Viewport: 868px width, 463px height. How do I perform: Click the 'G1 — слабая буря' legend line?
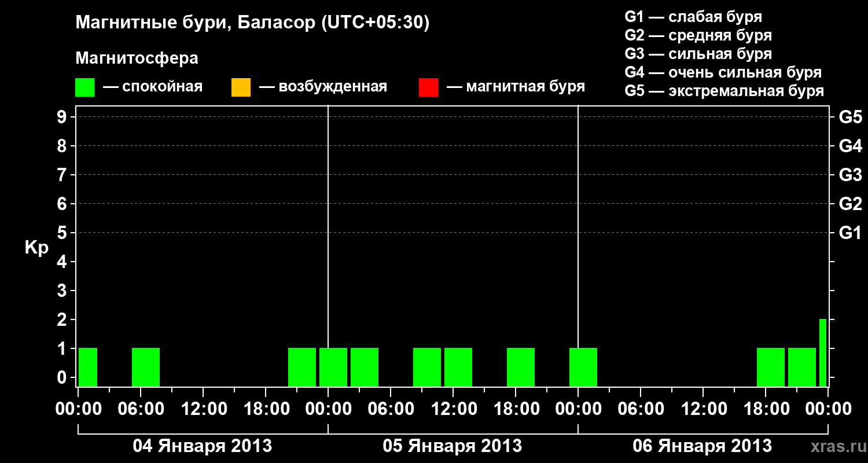pos(693,16)
